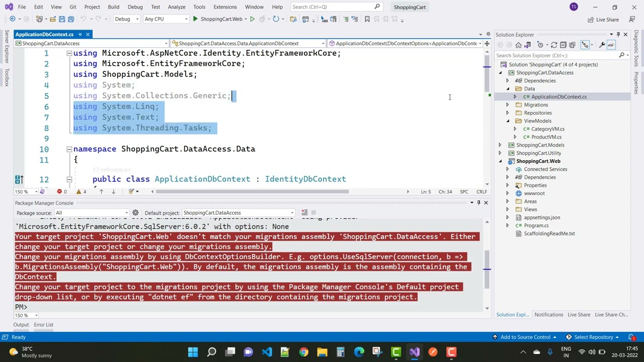Image resolution: width=644 pixels, height=362 pixels.
Task: Open the File menu
Action: [22, 7]
